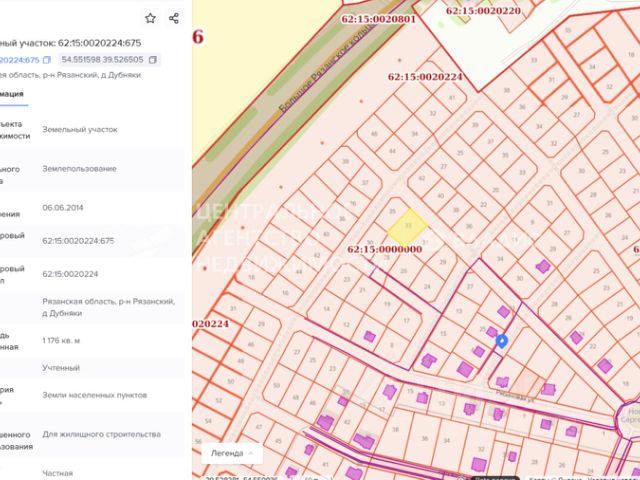
Task: Copy the cadastral number 0224:675 via copy icon
Action: pos(47,60)
